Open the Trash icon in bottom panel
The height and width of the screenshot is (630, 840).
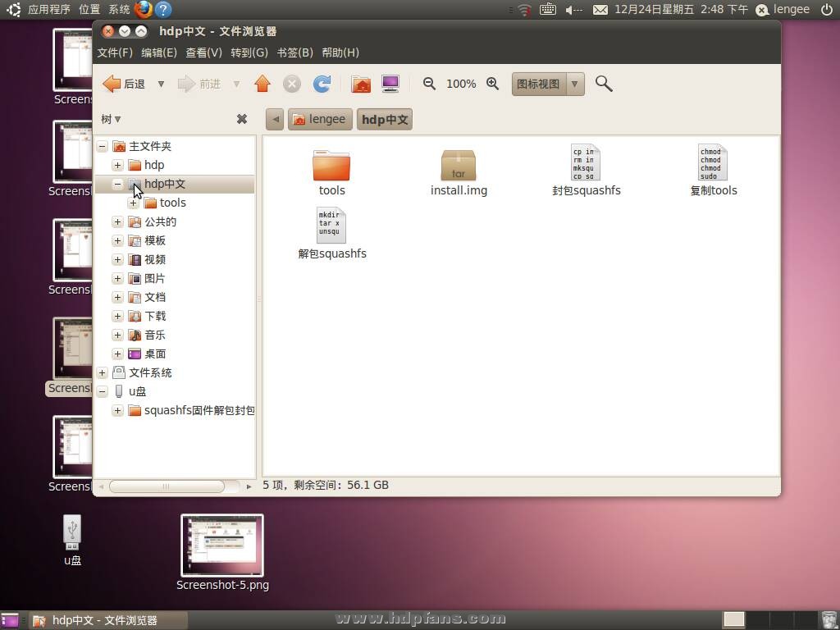click(x=829, y=620)
